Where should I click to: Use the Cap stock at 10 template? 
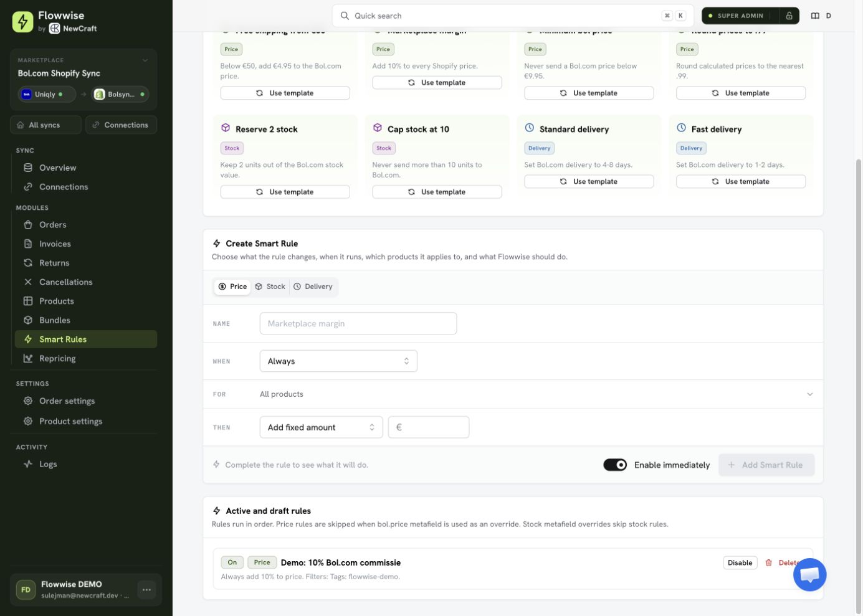(x=437, y=192)
